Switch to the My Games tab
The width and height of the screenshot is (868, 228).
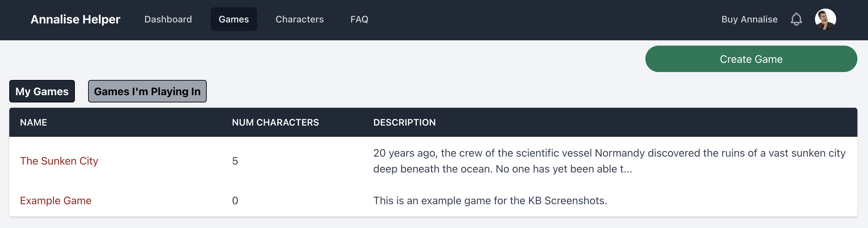point(42,91)
